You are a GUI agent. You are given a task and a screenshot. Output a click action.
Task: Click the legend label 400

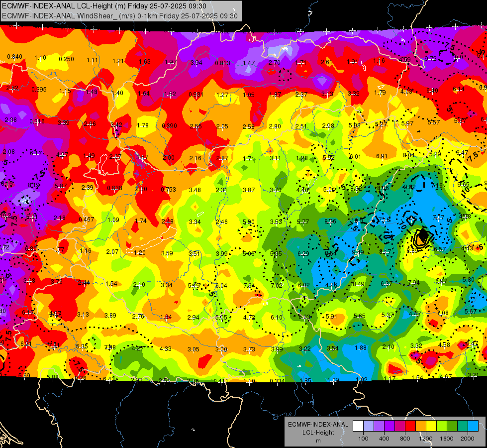(x=384, y=439)
